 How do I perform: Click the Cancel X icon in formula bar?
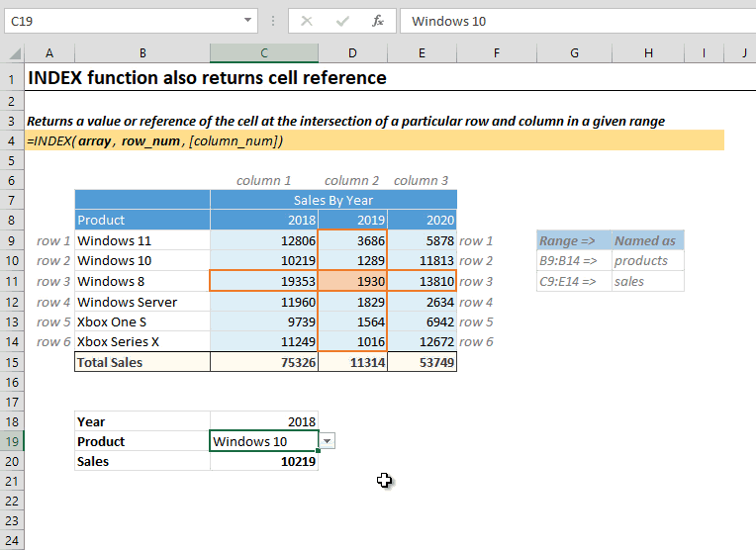click(307, 21)
